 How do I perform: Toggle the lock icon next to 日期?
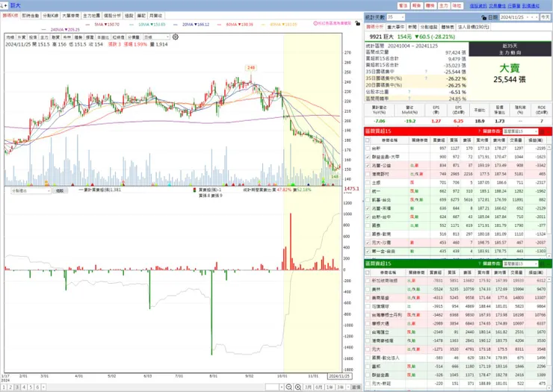point(484,17)
